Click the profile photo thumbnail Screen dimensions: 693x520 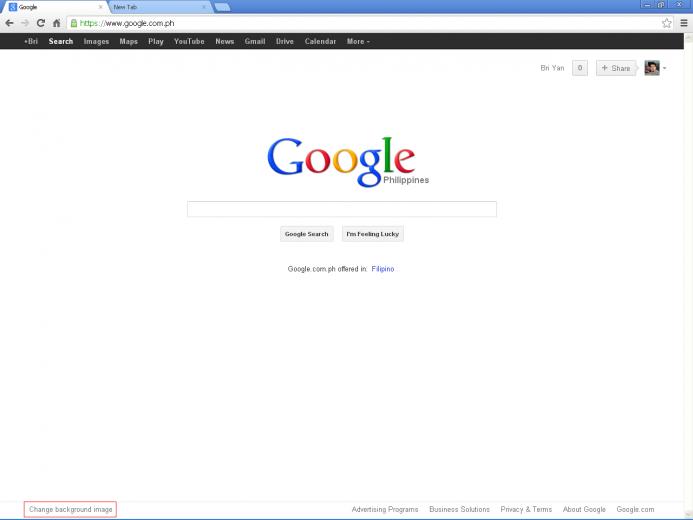coord(651,68)
